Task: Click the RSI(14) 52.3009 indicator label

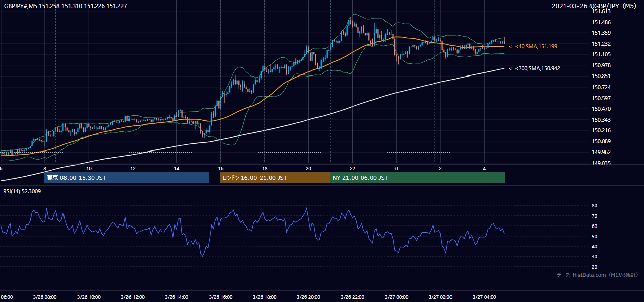Action: pos(22,191)
